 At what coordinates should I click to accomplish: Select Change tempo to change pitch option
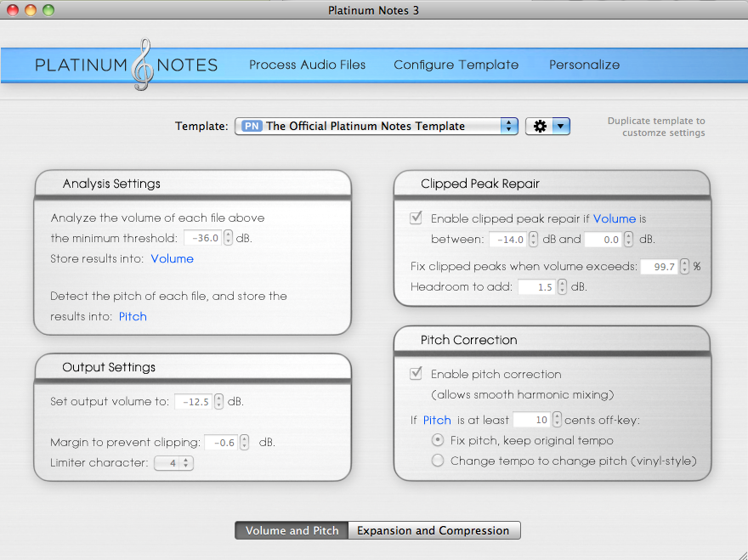438,461
